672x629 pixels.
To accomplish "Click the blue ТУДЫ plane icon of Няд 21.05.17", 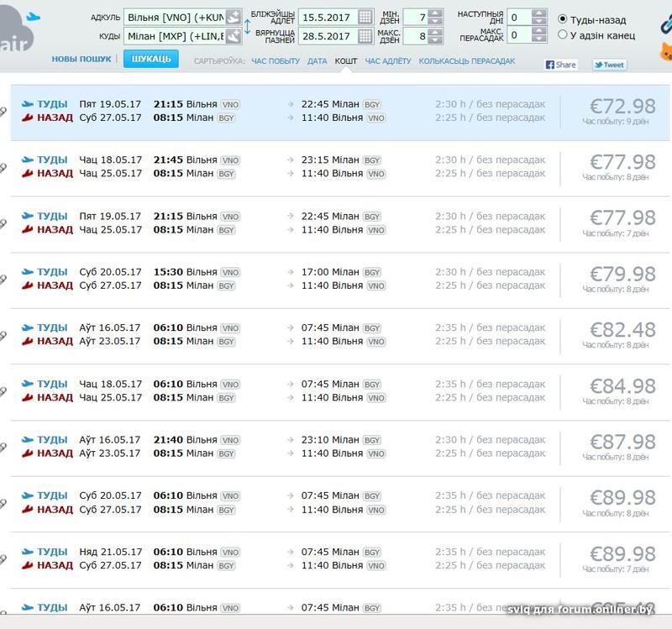I will pyautogui.click(x=28, y=552).
